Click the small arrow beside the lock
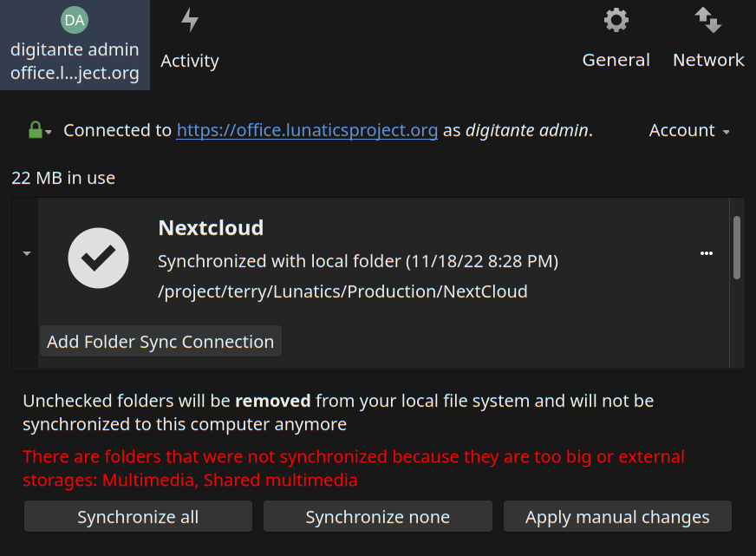 (49, 132)
